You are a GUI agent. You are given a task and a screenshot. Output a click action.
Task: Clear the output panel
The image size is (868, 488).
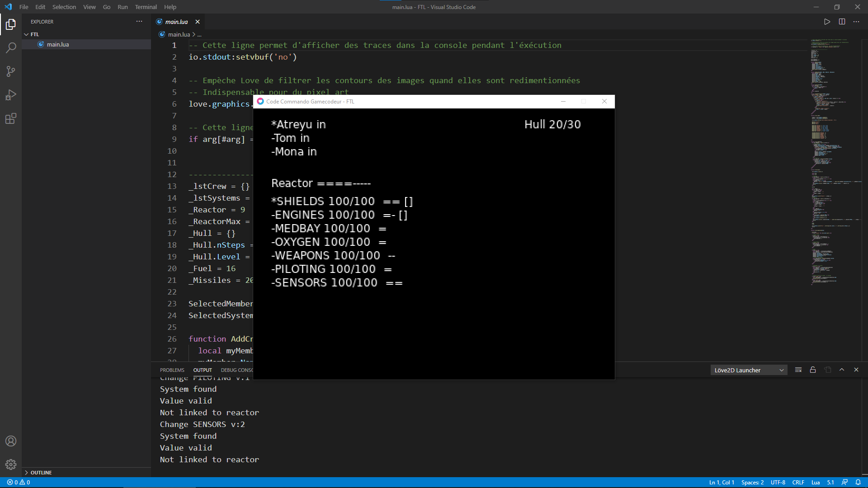tap(798, 370)
